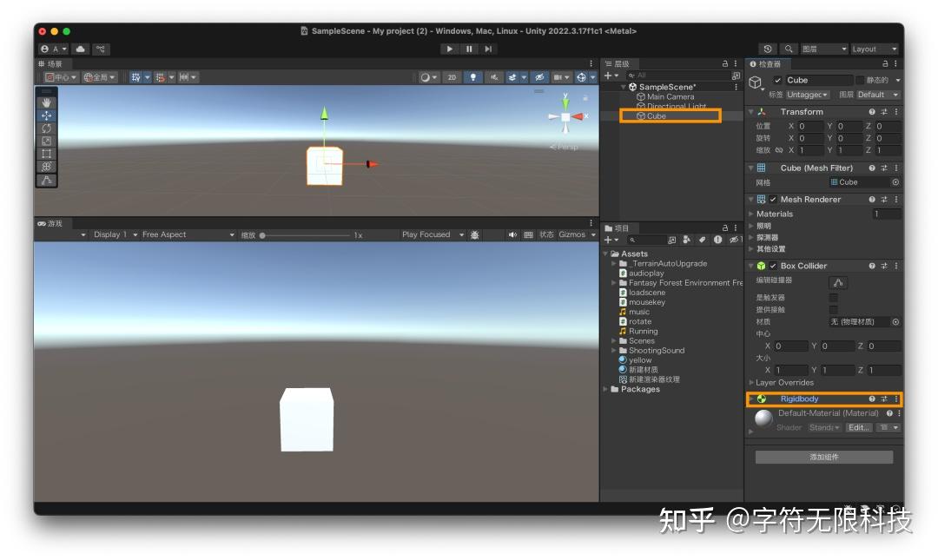Image resolution: width=938 pixels, height=560 pixels.
Task: Open the Global handle rotation dropdown
Action: (99, 77)
